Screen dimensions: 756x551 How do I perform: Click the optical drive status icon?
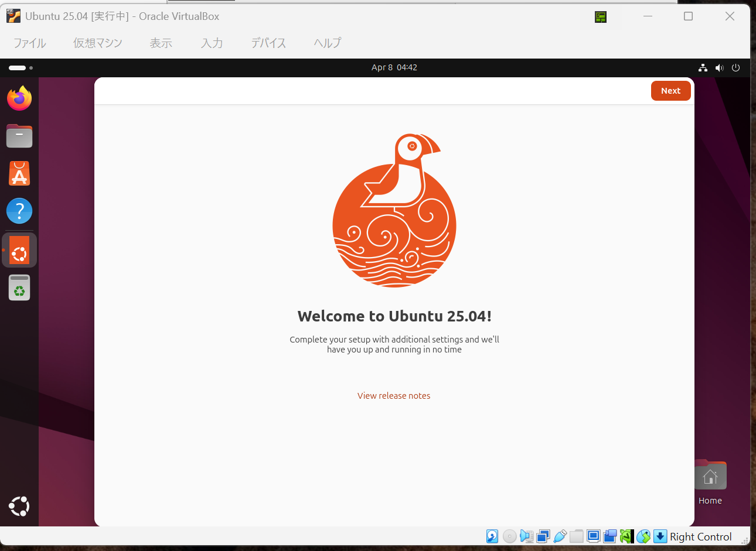(x=509, y=536)
